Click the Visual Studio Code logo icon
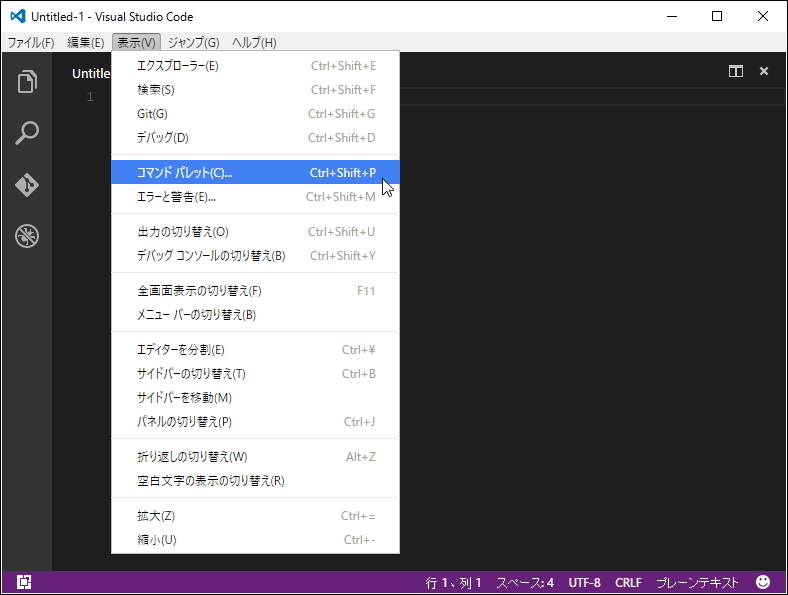This screenshot has width=788, height=595. [x=18, y=16]
